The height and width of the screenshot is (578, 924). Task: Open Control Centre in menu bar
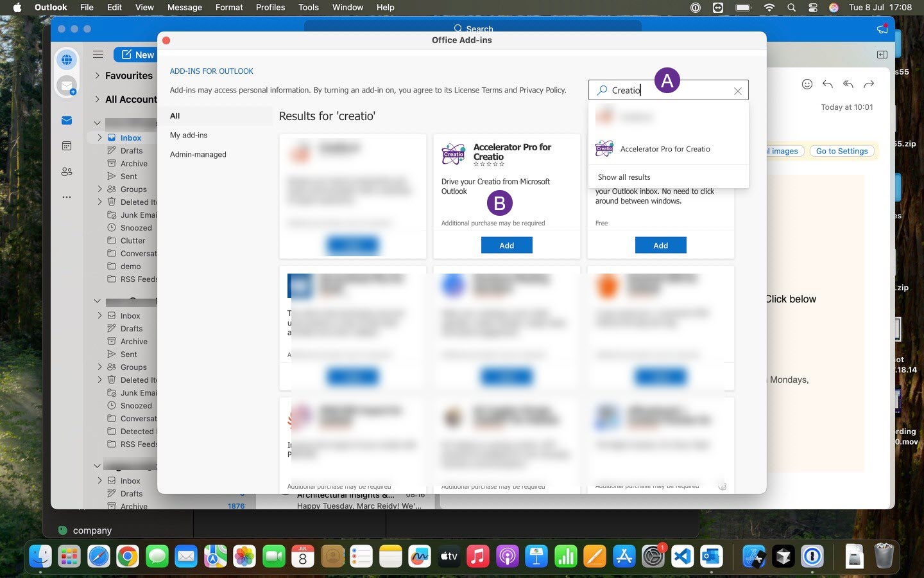tap(813, 8)
